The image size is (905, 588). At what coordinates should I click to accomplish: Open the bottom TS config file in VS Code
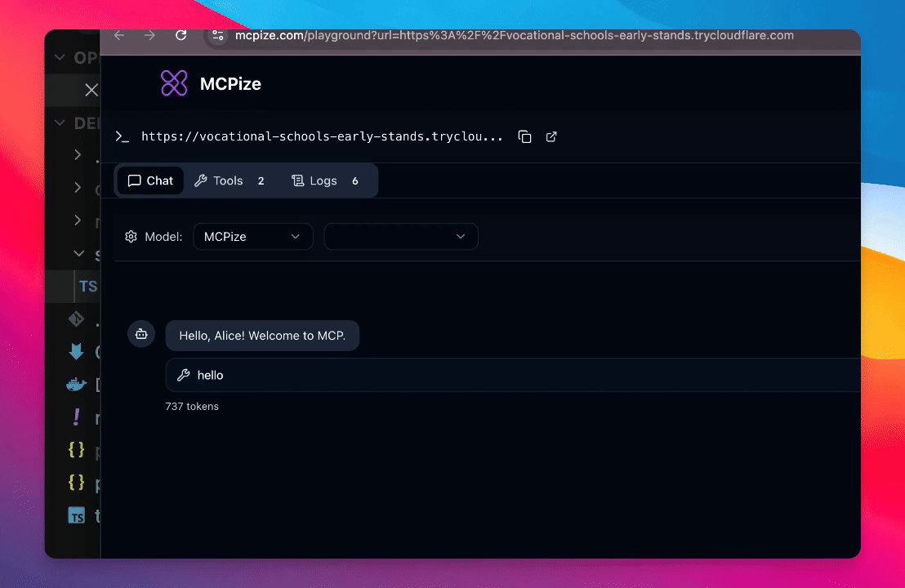[76, 515]
